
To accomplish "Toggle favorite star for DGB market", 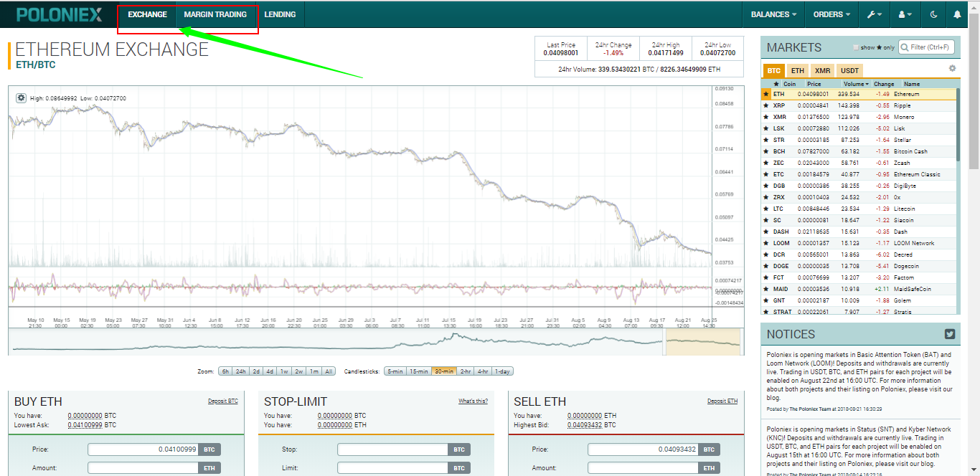I will pyautogui.click(x=766, y=186).
